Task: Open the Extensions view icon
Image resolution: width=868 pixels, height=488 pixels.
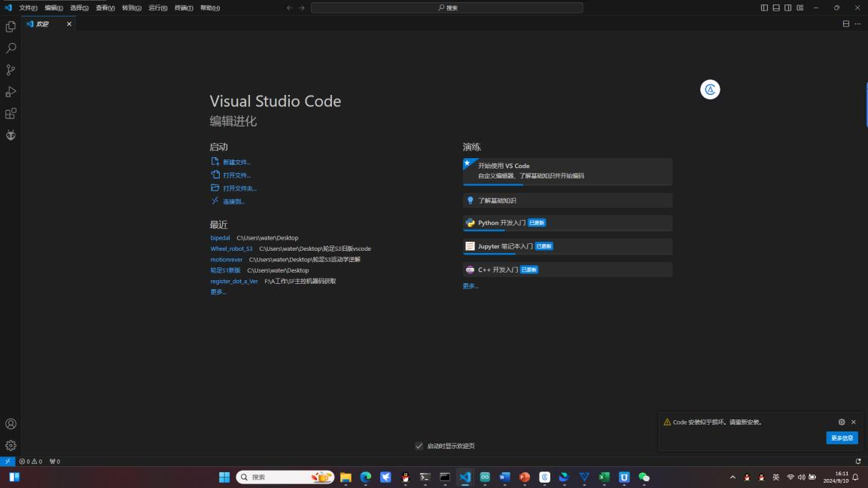Action: (11, 114)
